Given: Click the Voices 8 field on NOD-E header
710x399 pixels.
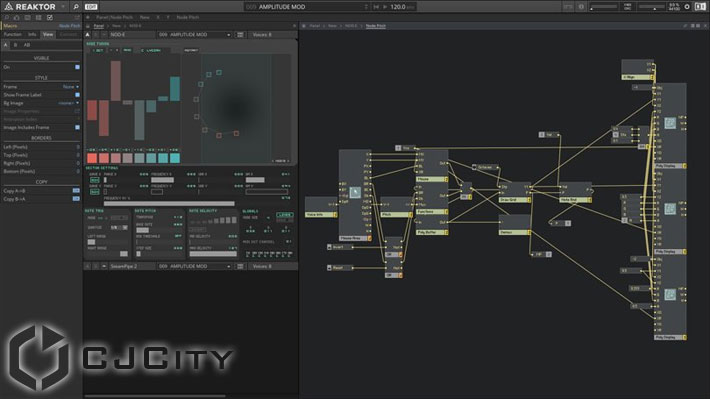Looking at the screenshot, I should click(x=263, y=34).
